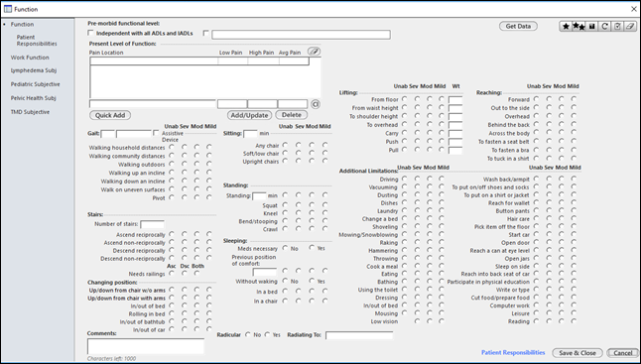This screenshot has height=364, width=641.
Task: Select Yes for Meds necessary
Action: [312, 248]
